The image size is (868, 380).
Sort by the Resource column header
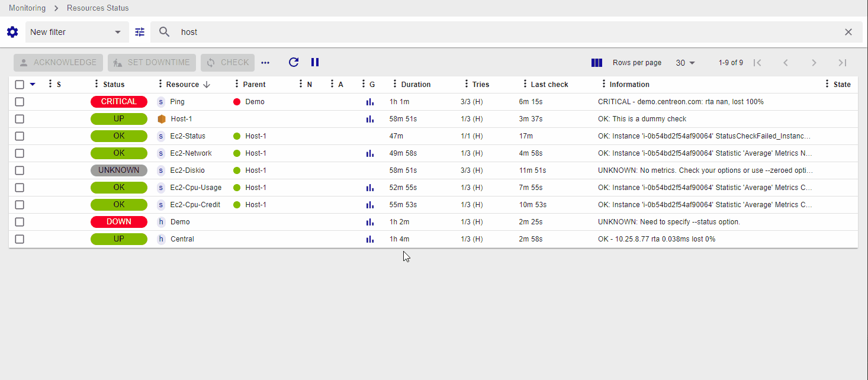[x=182, y=85]
